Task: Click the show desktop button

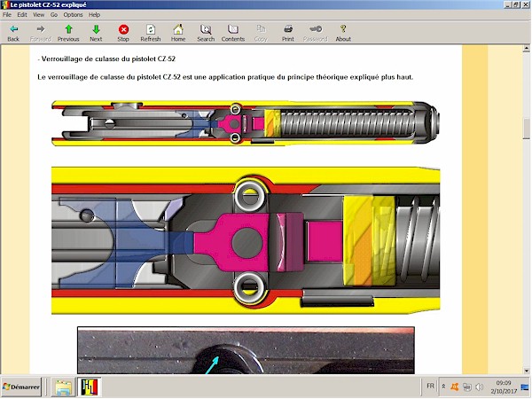Action: pos(525,387)
